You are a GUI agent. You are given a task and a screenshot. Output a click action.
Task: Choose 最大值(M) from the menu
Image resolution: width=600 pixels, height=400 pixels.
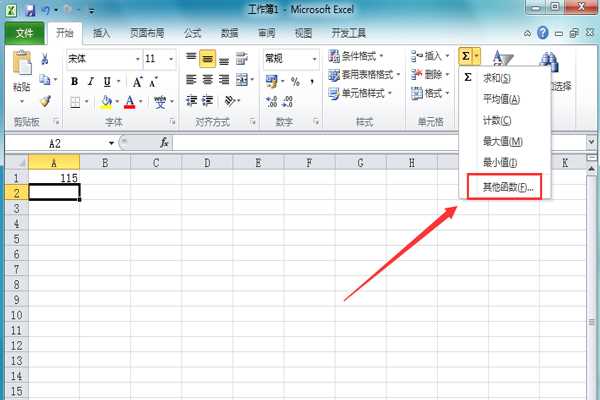505,142
